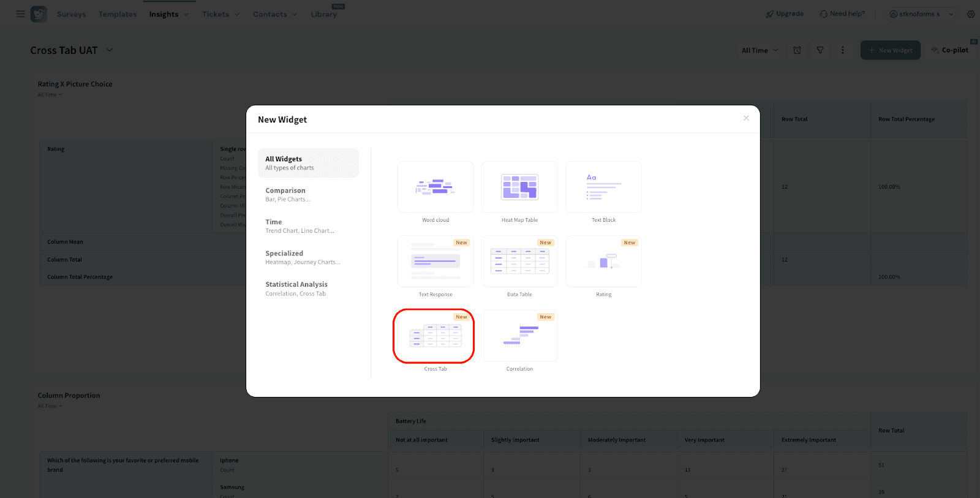The image size is (980, 498).
Task: Click the New Widget button
Action: (x=890, y=50)
